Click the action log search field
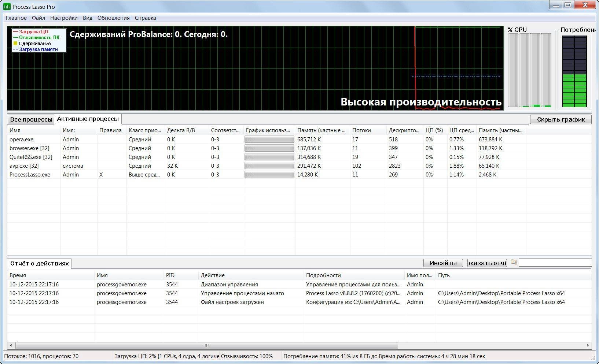 (555, 263)
